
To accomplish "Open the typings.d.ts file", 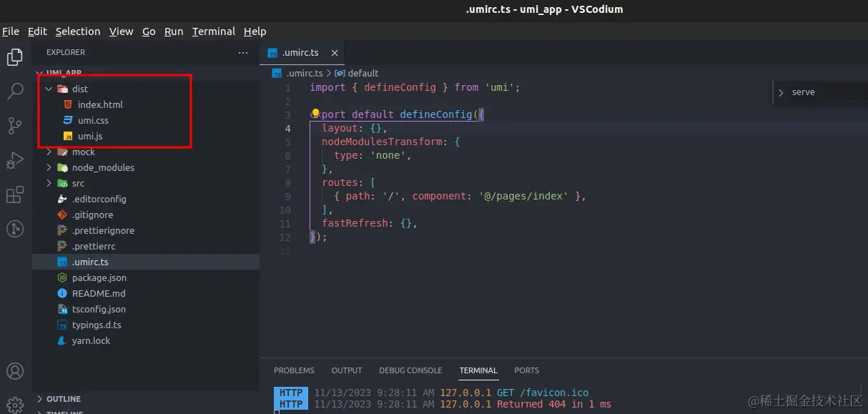I will (x=146, y=325).
